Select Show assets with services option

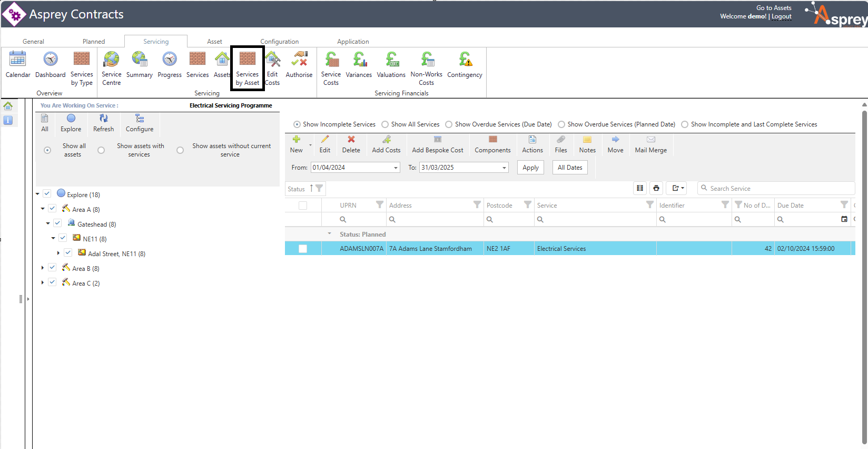coord(101,150)
